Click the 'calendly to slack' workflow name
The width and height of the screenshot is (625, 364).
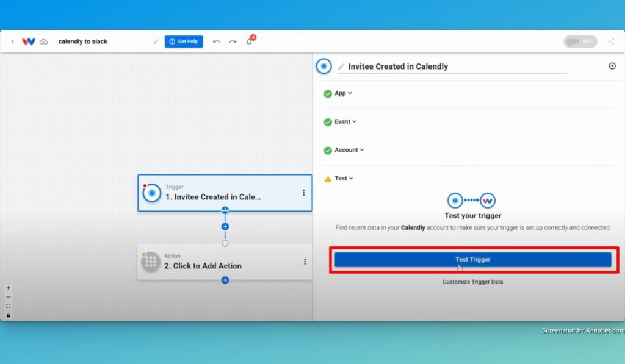[x=83, y=41]
